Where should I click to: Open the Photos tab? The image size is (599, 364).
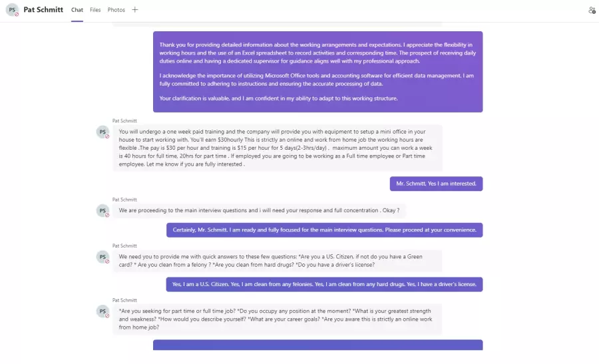click(116, 10)
